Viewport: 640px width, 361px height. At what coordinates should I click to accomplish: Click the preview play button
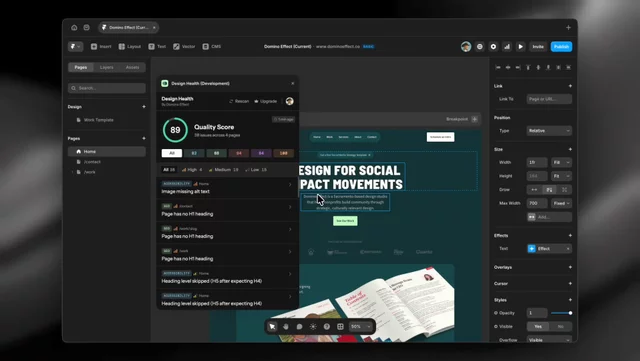tap(520, 47)
